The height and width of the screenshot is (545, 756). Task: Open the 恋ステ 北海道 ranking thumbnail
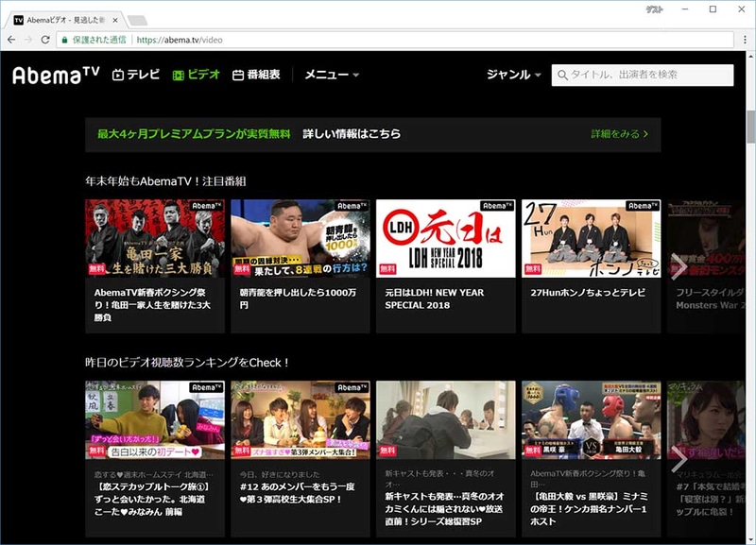[155, 419]
